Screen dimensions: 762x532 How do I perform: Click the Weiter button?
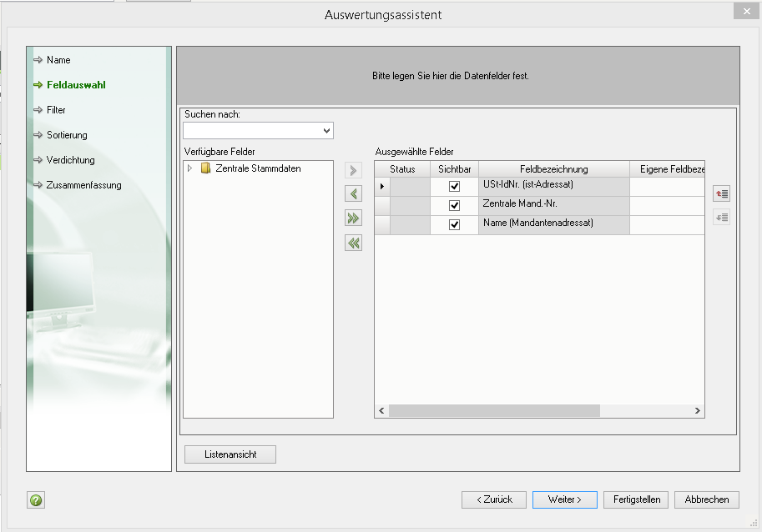click(564, 499)
